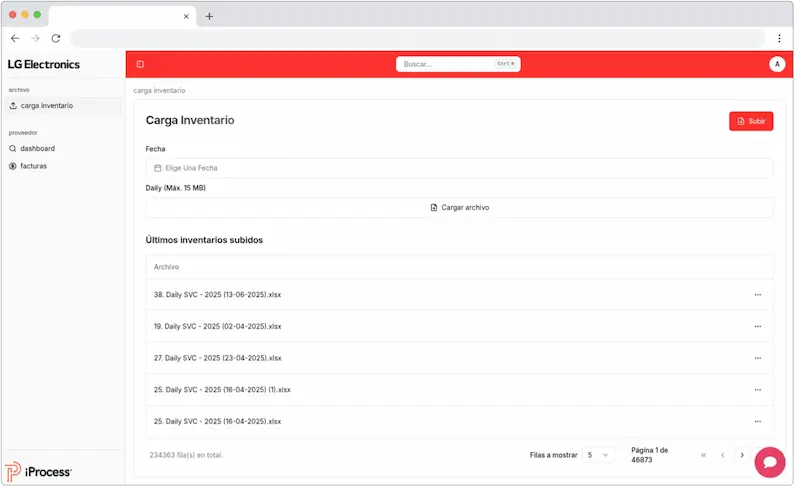Open options for 38. Daily SVC file
The image size is (794, 486).
point(757,295)
